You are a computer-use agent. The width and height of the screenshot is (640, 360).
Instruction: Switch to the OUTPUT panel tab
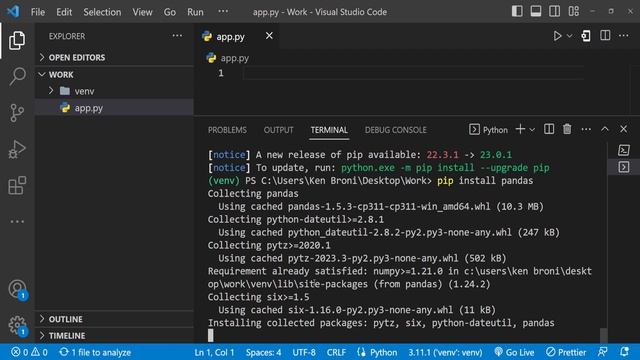(278, 130)
